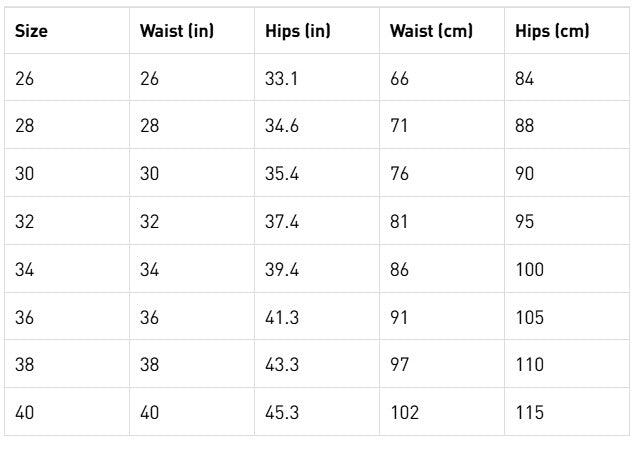Click the 33.1 hips inches cell
The image size is (637, 451).
click(282, 78)
